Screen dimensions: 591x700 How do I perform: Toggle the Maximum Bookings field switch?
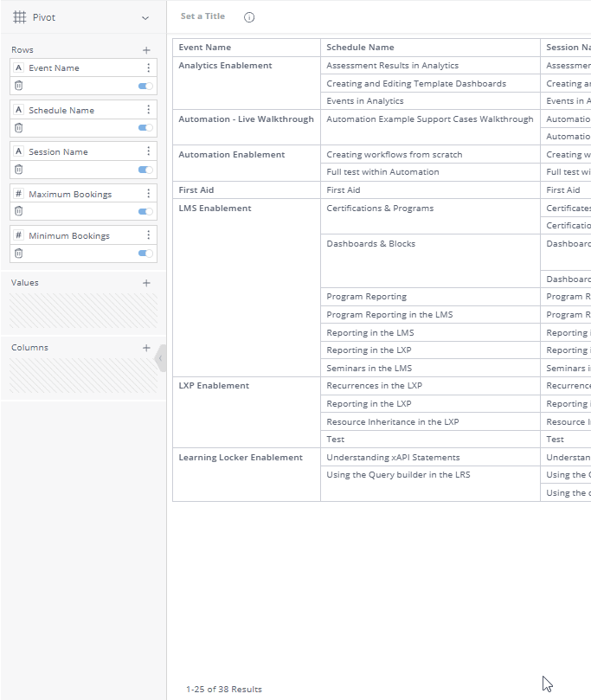click(145, 211)
